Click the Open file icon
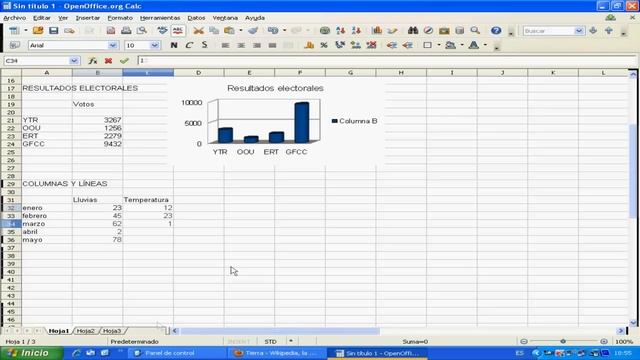This screenshot has width=640, height=360. tap(38, 31)
